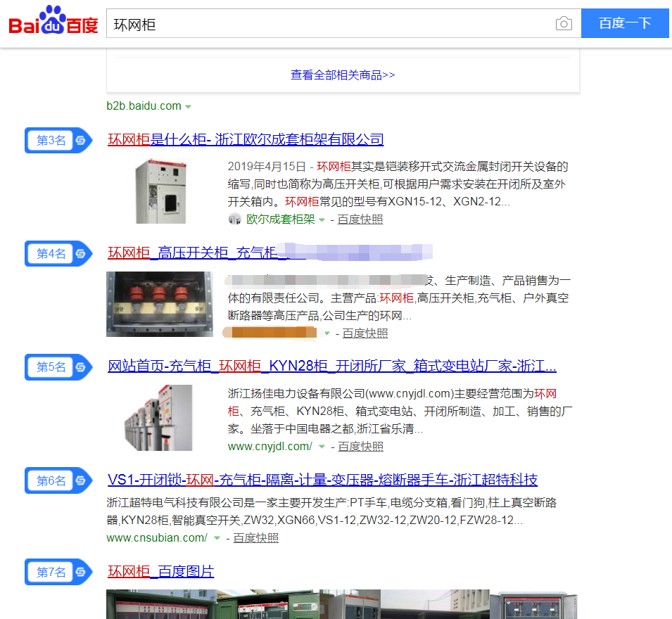Open result 网站首页-充气柜_环网柜_KYN28柜
The width and height of the screenshot is (672, 619).
(332, 366)
